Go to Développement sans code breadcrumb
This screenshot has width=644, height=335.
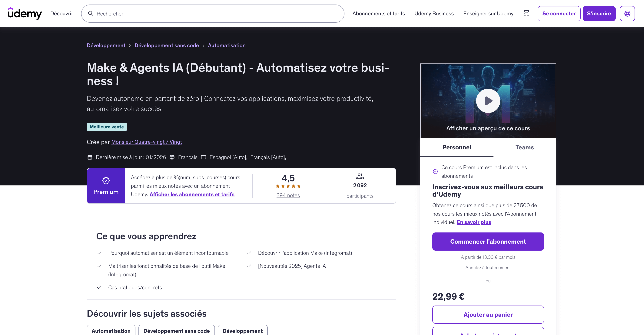[167, 46]
